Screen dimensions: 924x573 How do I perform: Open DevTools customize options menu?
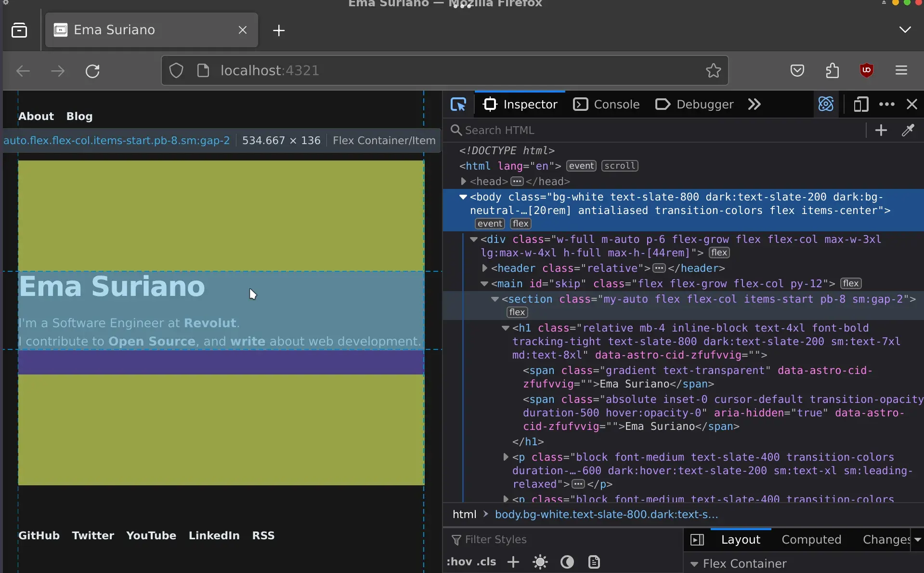coord(887,105)
